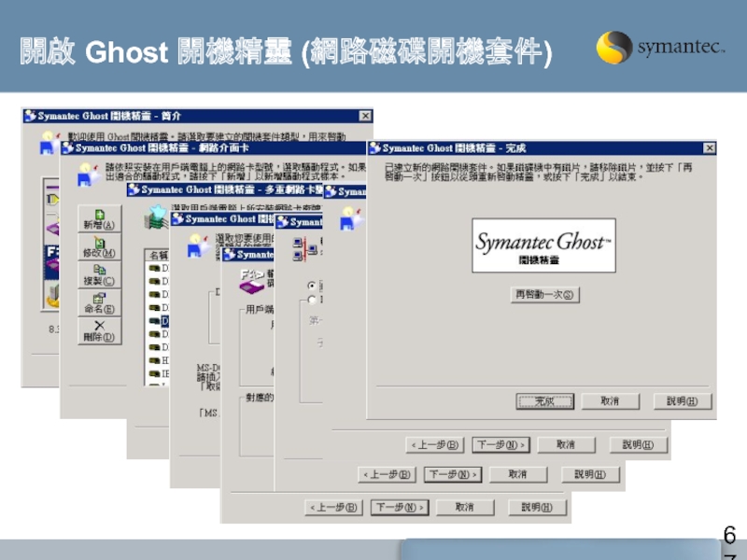The image size is (747, 560).
Task: Click 說明(H) in the middle wizard button row
Action: [591, 474]
